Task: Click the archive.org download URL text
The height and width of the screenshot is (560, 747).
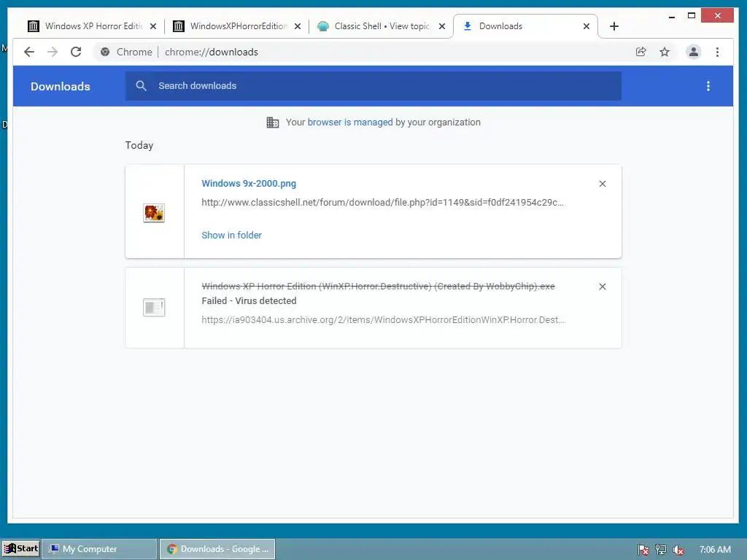Action: coord(383,320)
